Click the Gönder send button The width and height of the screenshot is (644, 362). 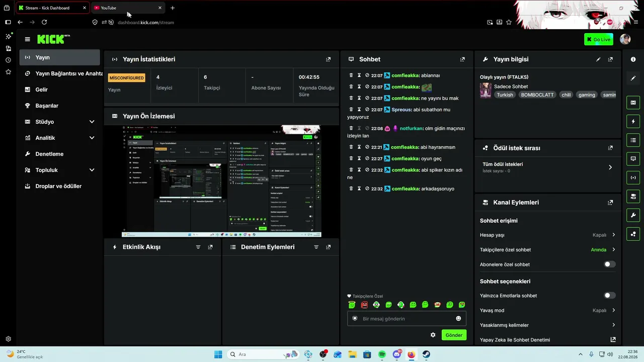click(454, 335)
